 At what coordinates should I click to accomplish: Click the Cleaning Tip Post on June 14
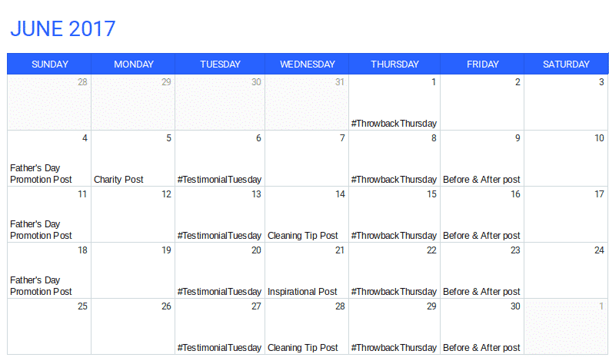coord(302,236)
